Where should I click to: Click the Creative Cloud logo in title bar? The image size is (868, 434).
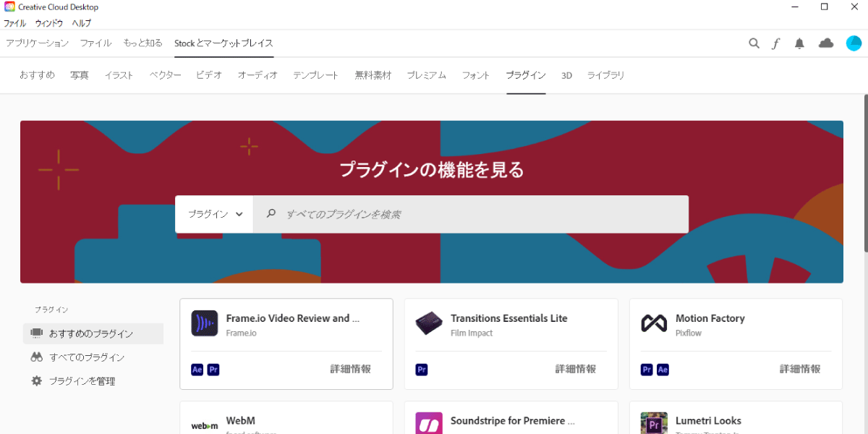tap(9, 7)
